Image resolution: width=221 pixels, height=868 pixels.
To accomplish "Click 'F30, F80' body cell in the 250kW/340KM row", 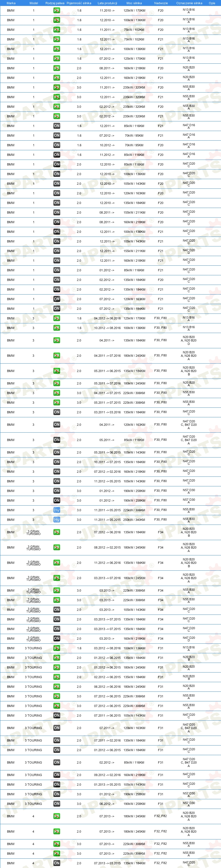I will point(161,520).
